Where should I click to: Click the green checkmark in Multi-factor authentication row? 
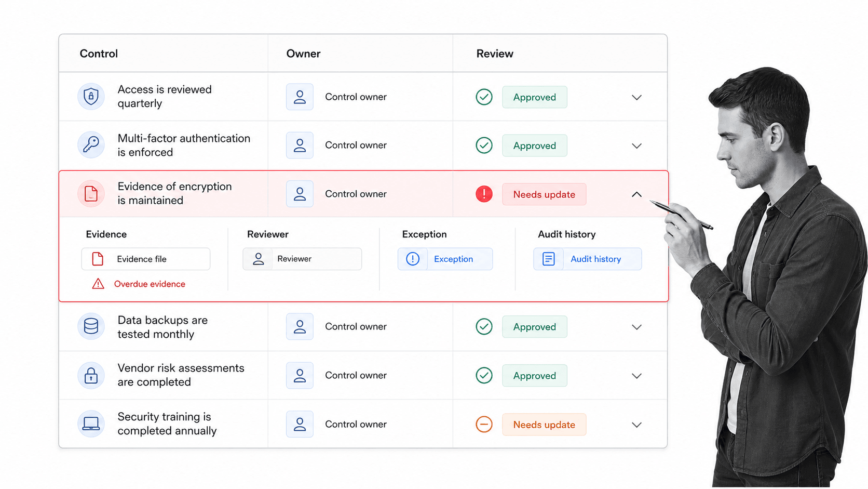pos(484,146)
